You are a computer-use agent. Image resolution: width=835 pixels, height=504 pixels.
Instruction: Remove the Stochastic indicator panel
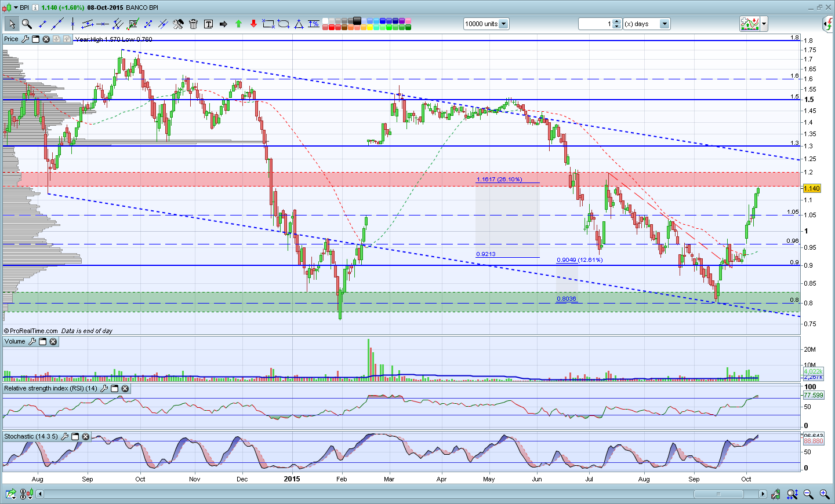tap(85, 436)
